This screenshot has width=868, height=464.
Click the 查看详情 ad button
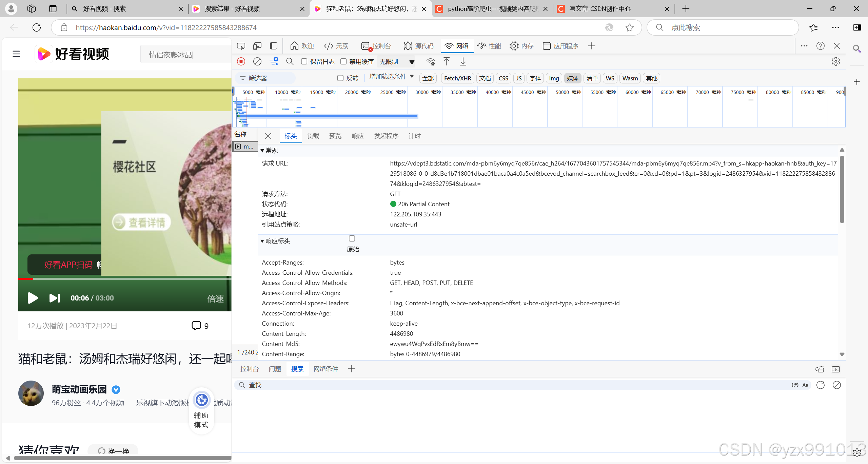pyautogui.click(x=141, y=223)
